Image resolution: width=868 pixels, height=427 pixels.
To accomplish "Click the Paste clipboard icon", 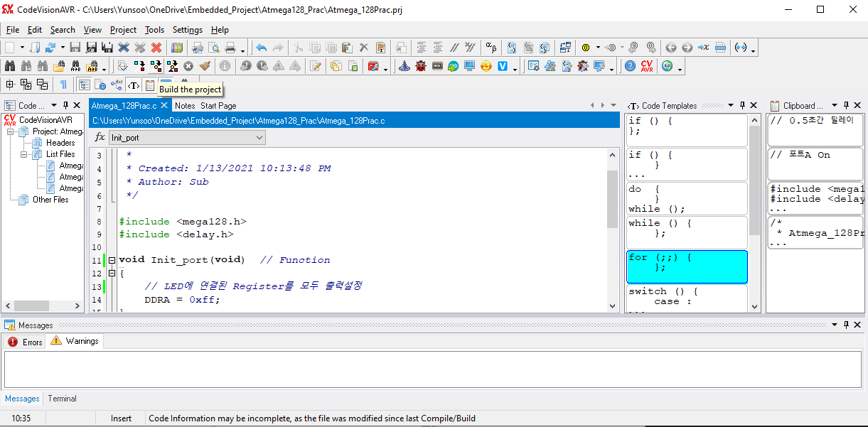I will pyautogui.click(x=347, y=48).
